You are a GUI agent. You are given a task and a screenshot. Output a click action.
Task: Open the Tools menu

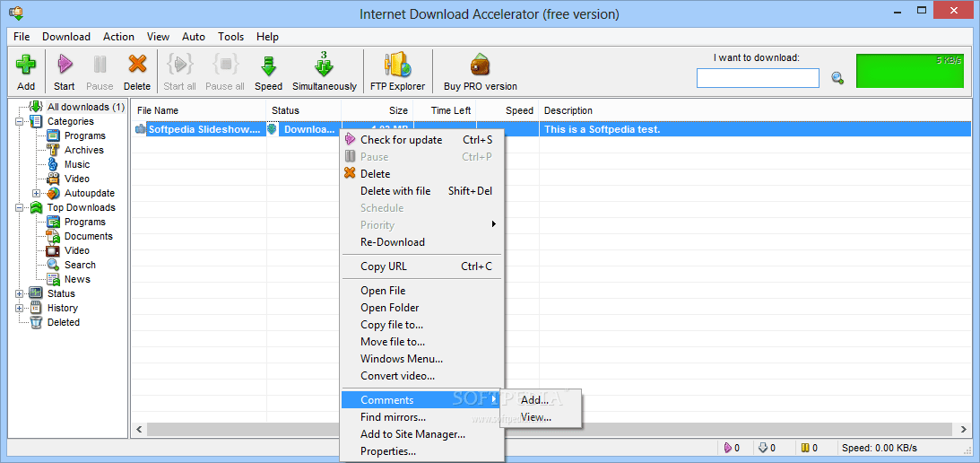click(231, 36)
